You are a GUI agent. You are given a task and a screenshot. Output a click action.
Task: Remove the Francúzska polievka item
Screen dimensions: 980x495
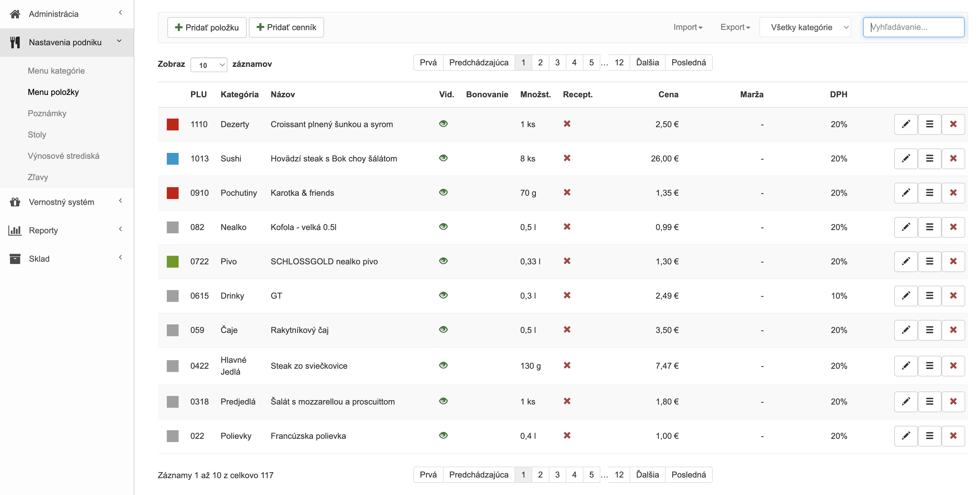click(x=953, y=436)
